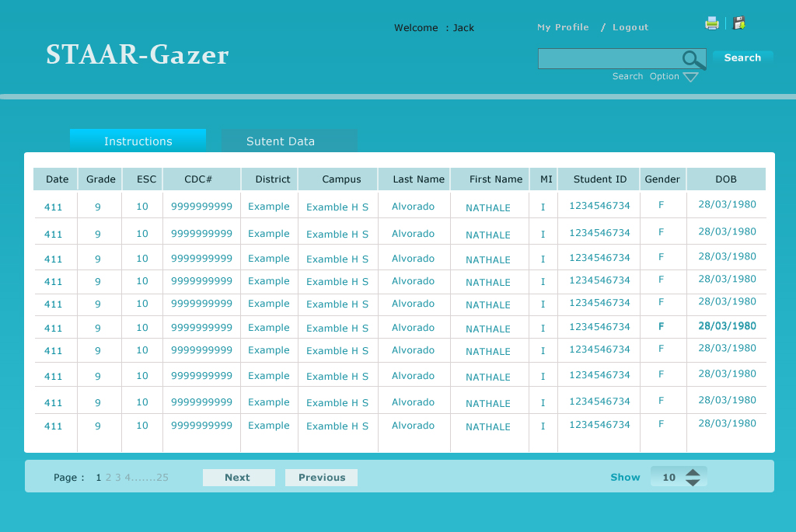Click the Logout link
This screenshot has width=796, height=532.
[630, 27]
